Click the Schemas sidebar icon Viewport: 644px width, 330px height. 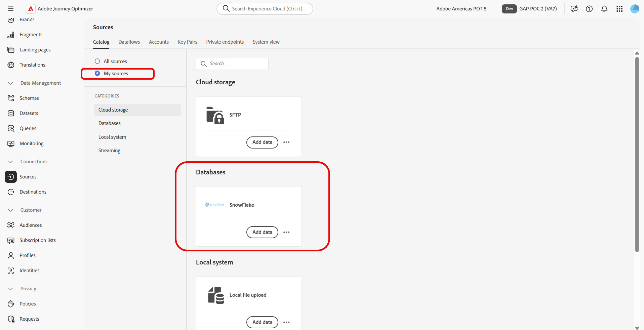pyautogui.click(x=11, y=98)
